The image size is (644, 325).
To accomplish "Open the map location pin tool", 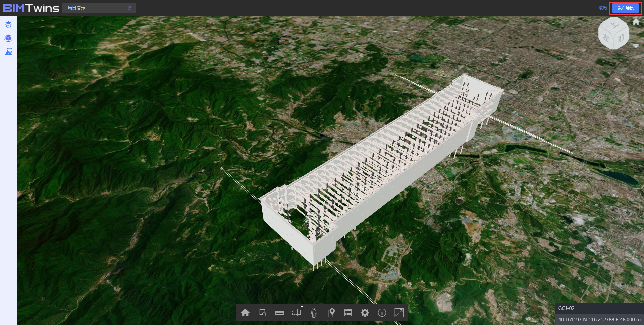I will [331, 313].
